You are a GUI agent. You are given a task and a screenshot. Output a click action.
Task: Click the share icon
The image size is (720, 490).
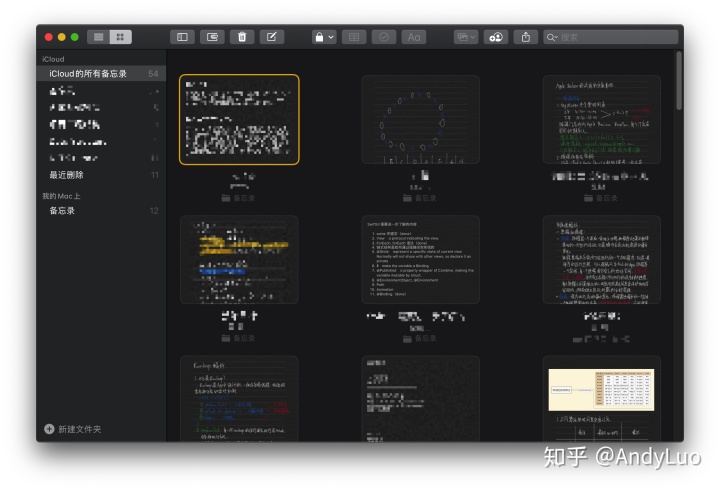pos(526,37)
